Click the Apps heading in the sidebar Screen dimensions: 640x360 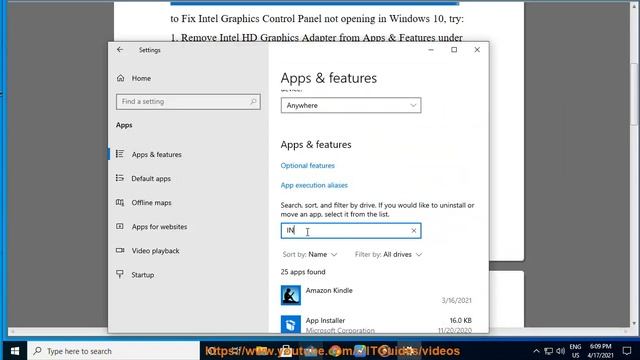pyautogui.click(x=124, y=125)
